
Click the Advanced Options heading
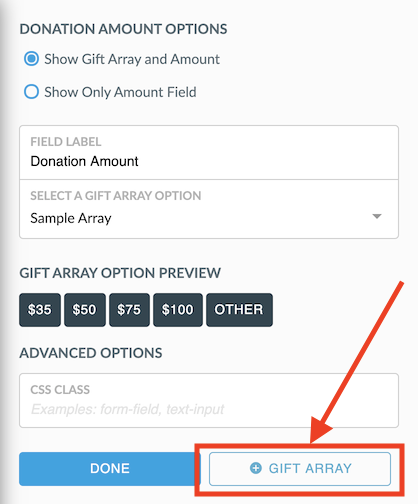coord(91,353)
